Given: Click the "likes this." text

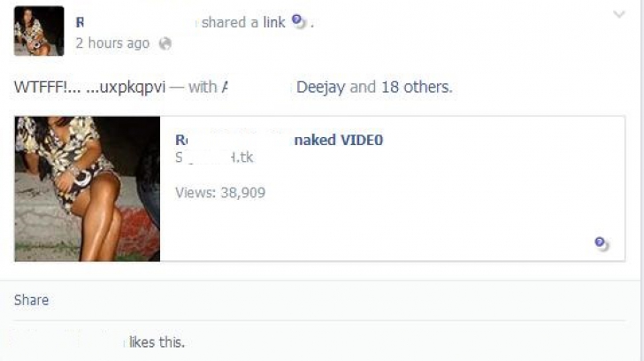Looking at the screenshot, I should [157, 342].
